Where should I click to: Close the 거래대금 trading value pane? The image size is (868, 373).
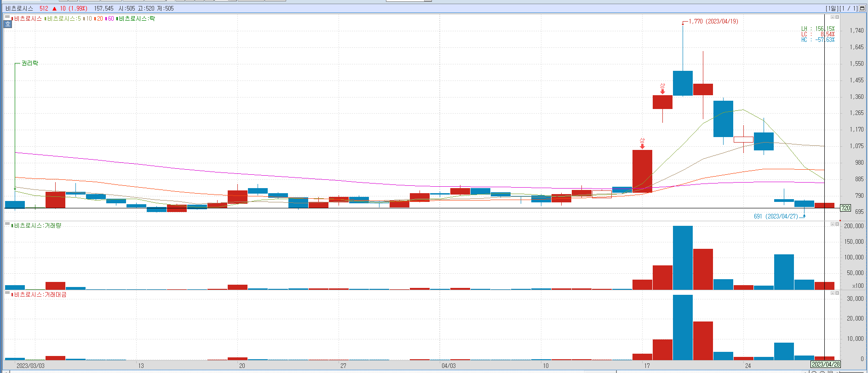click(x=837, y=293)
